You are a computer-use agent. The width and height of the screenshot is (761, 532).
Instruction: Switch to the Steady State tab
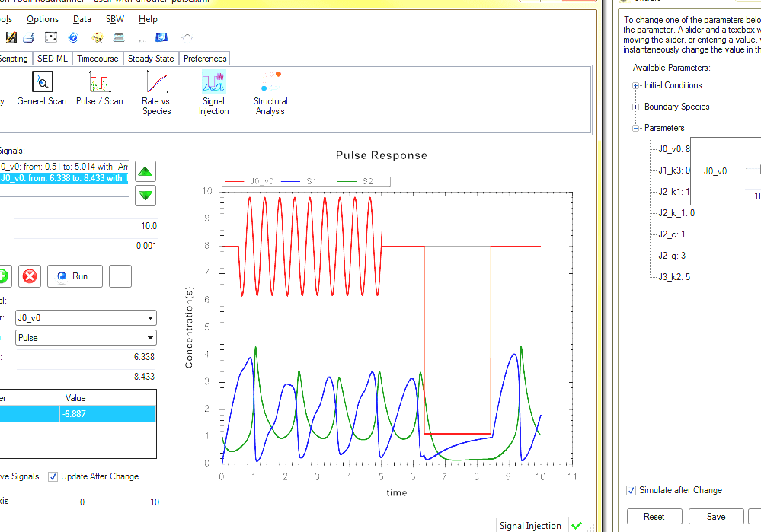click(151, 58)
